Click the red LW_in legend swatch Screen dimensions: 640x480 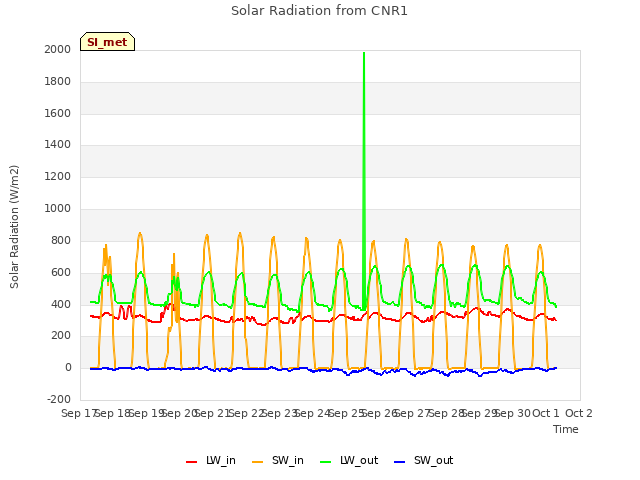point(191,462)
